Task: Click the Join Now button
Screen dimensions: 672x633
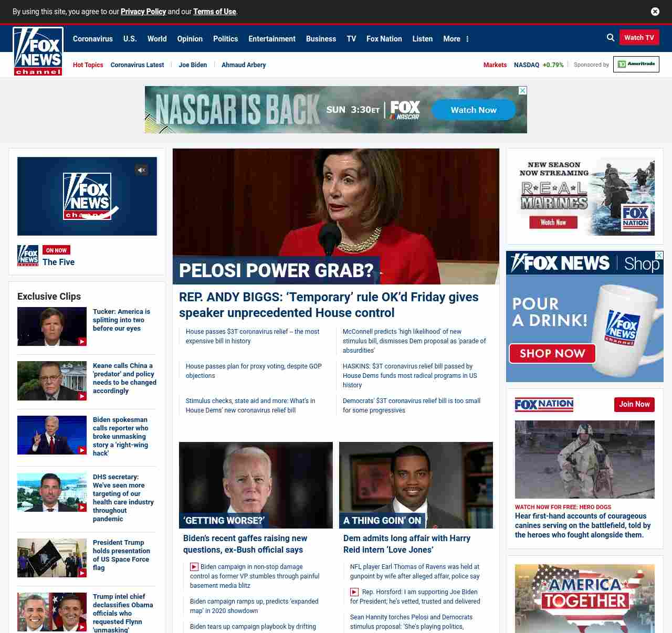Action: tap(634, 404)
